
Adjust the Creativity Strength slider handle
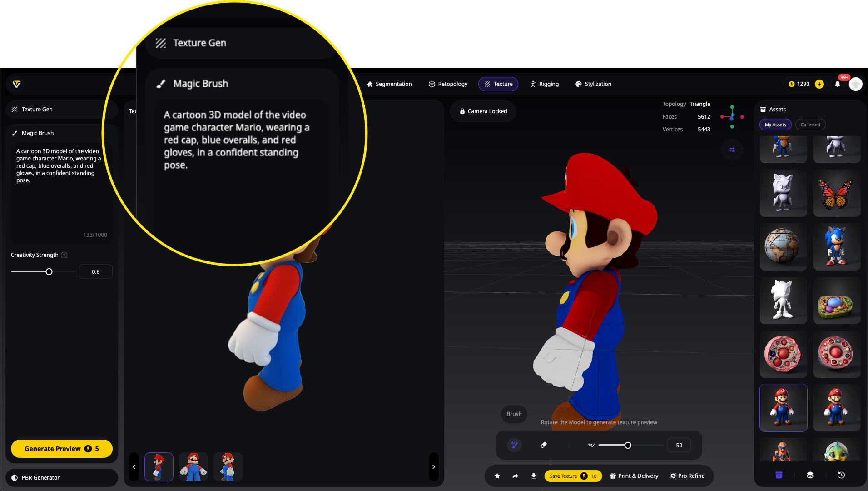click(49, 272)
